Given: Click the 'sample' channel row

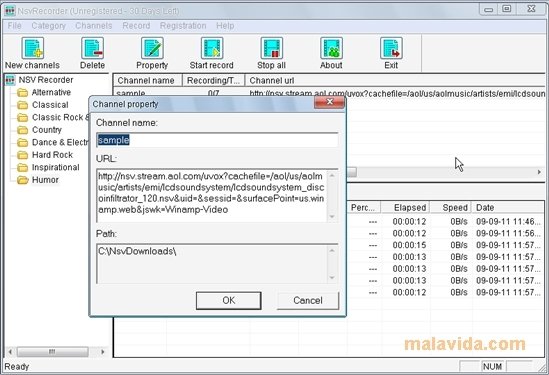Looking at the screenshot, I should coord(329,93).
